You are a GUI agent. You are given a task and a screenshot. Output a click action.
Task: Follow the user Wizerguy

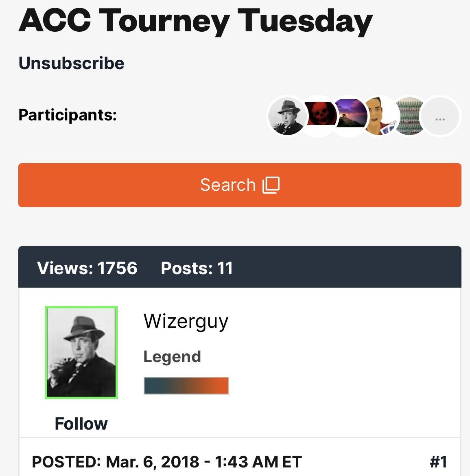[81, 424]
